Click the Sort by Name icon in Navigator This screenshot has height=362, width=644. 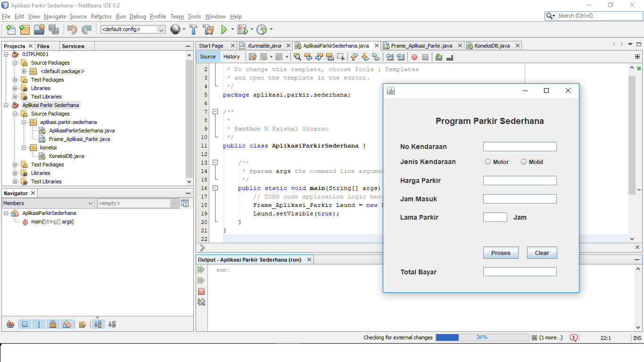coord(98,324)
